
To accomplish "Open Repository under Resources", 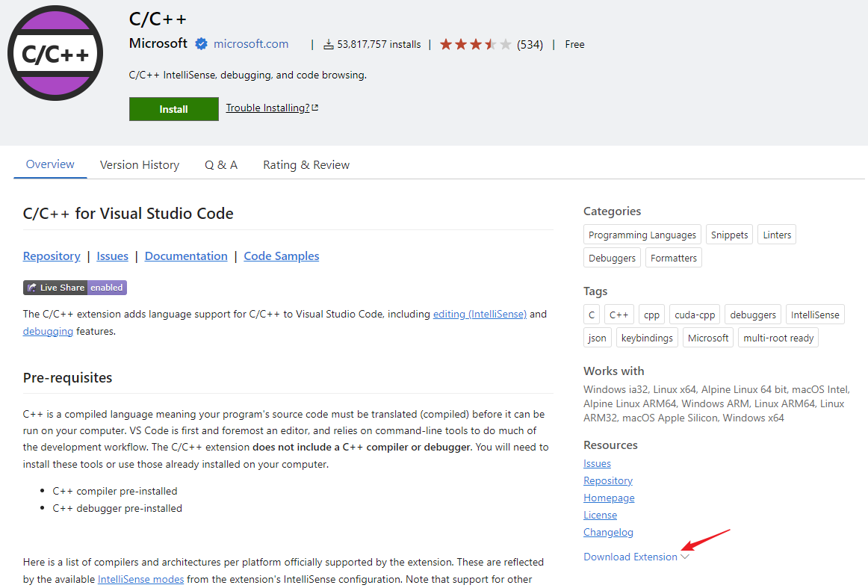I will [x=608, y=480].
